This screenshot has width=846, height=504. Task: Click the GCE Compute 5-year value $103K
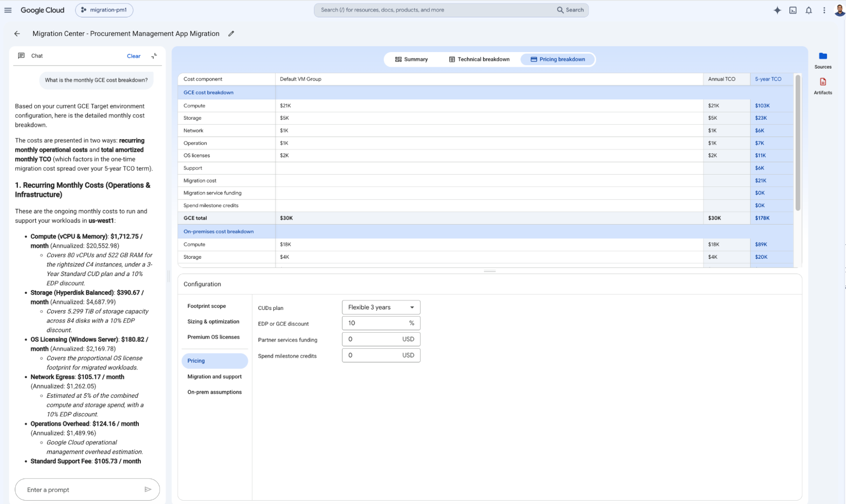pyautogui.click(x=762, y=106)
